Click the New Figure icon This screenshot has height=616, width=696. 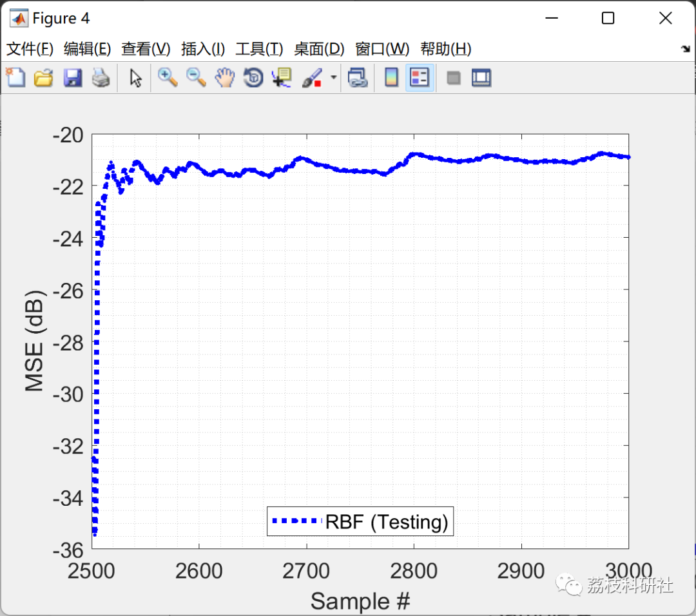(15, 78)
